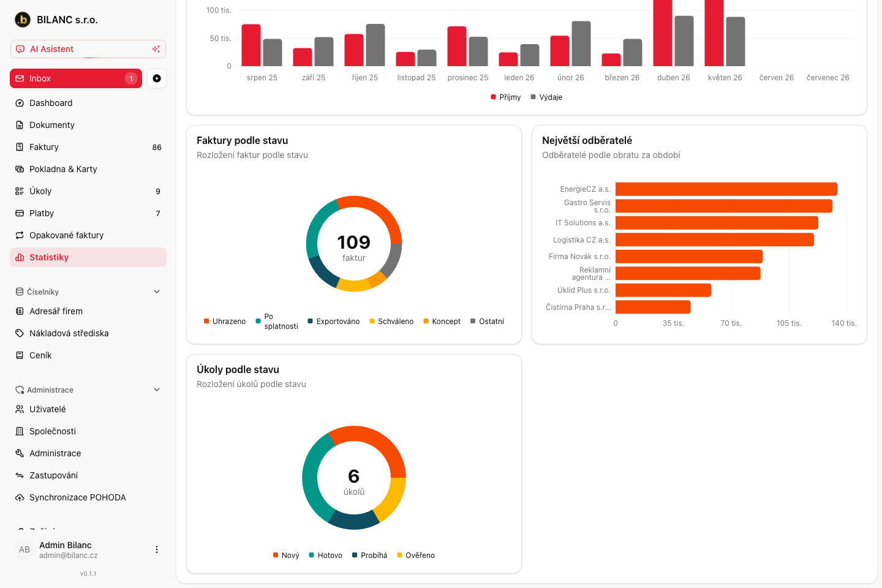Toggle Exportováno in invoice legend

(x=333, y=321)
